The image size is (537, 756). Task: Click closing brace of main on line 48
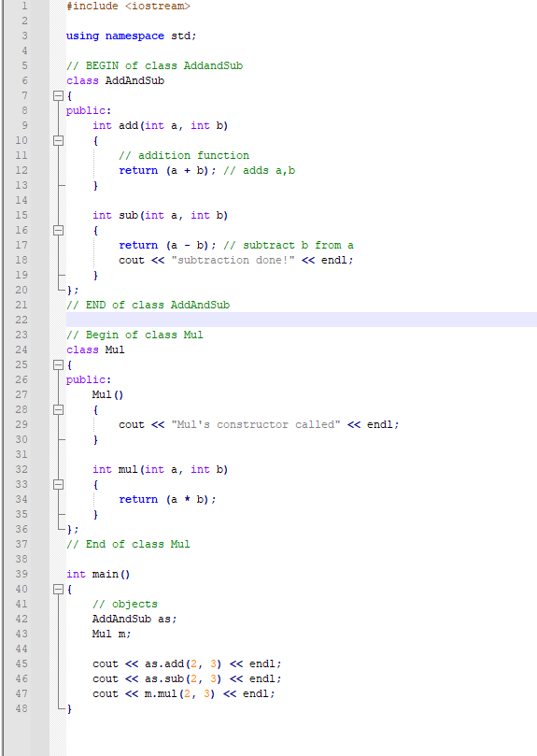tap(69, 708)
